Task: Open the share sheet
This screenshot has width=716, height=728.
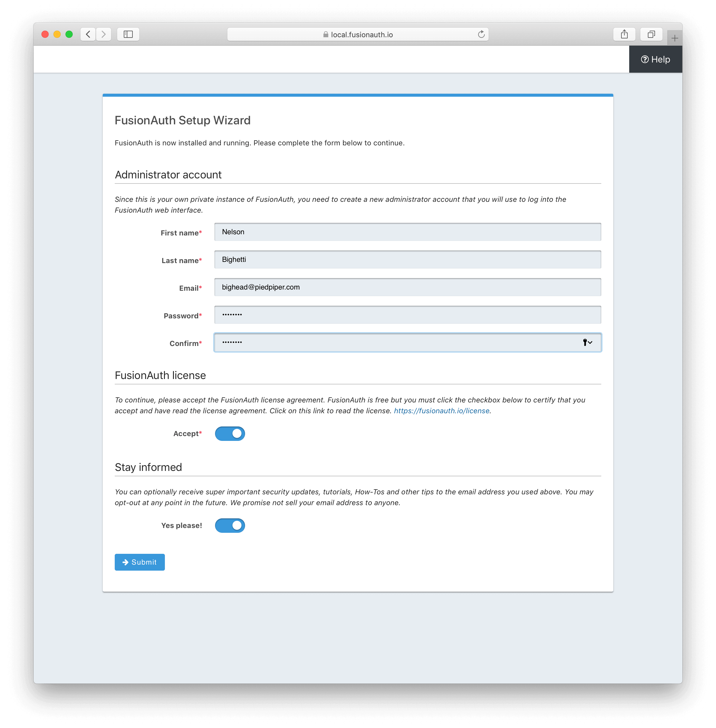Action: tap(624, 34)
